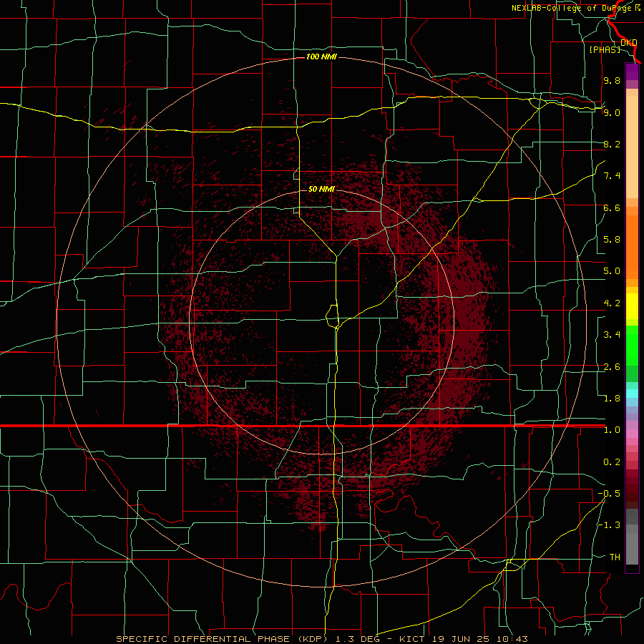
Task: Click the 3.4 scale value
Action: [612, 335]
